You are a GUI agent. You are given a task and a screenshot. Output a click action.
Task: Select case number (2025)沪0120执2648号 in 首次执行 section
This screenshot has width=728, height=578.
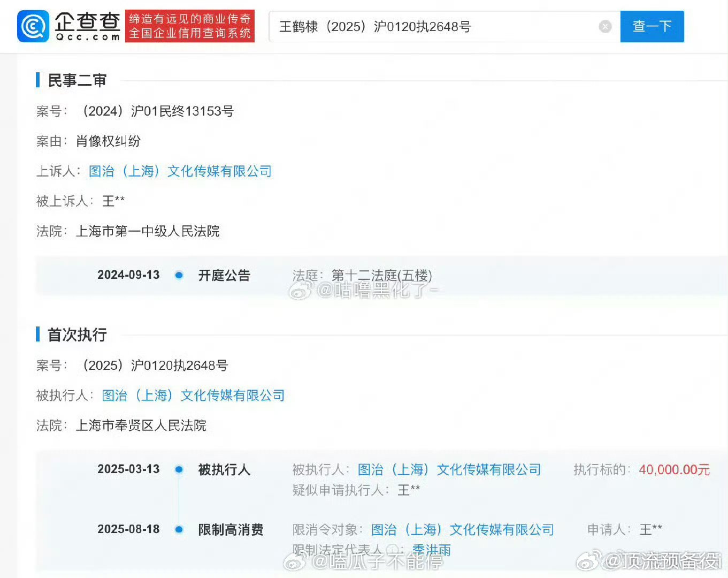(x=152, y=365)
